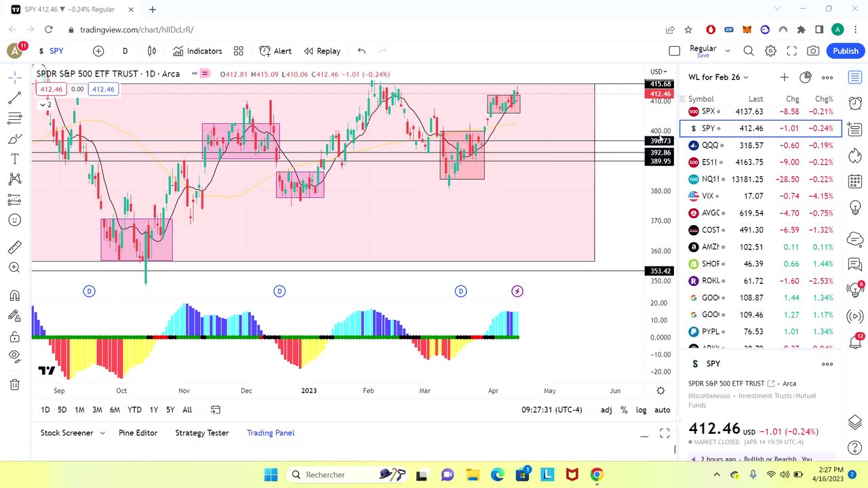
Task: Select the crosshair cursor tool
Action: click(x=14, y=78)
